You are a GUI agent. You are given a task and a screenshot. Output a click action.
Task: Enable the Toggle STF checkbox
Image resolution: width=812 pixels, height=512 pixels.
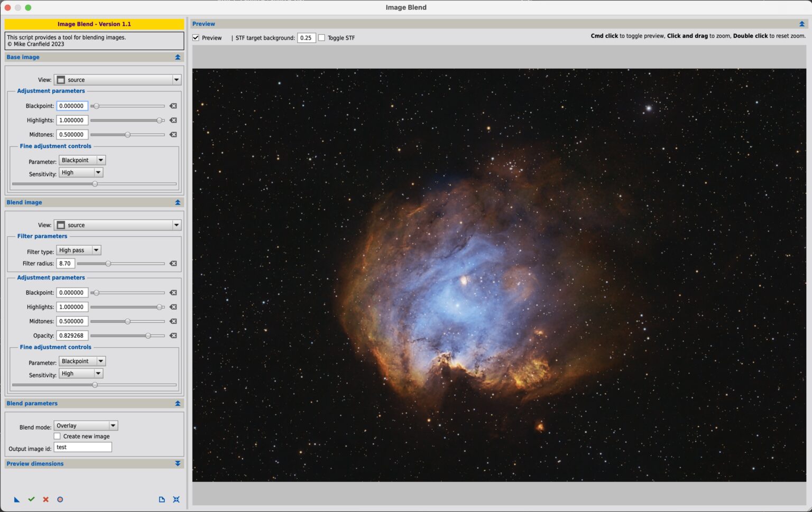[321, 38]
